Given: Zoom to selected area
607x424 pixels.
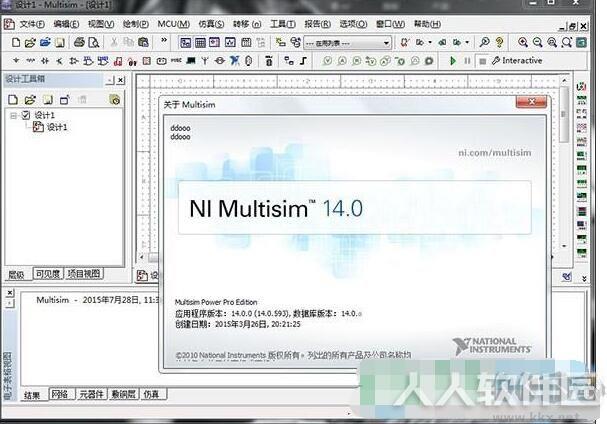Looking at the screenshot, I should (552, 42).
